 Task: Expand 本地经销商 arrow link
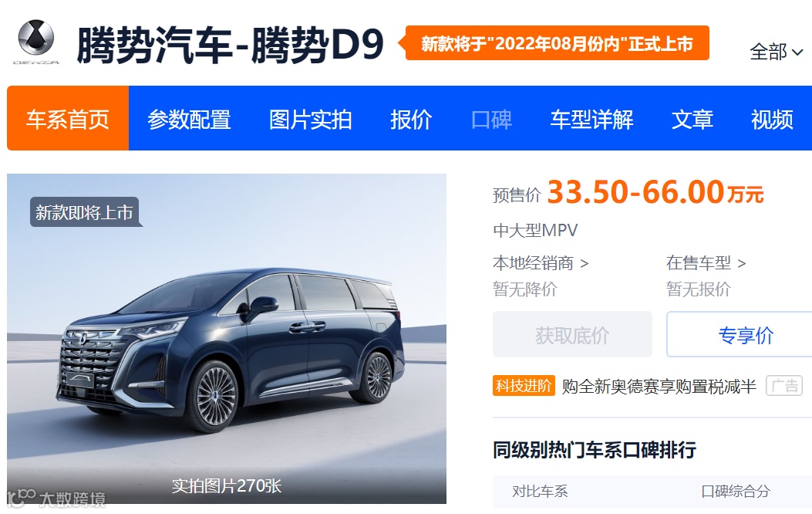pos(540,263)
